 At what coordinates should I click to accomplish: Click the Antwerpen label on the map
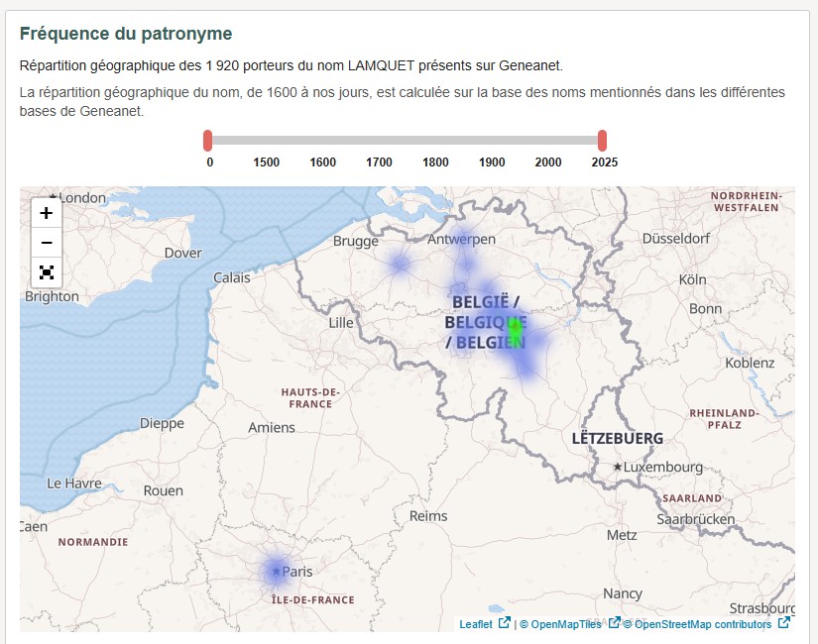click(461, 240)
